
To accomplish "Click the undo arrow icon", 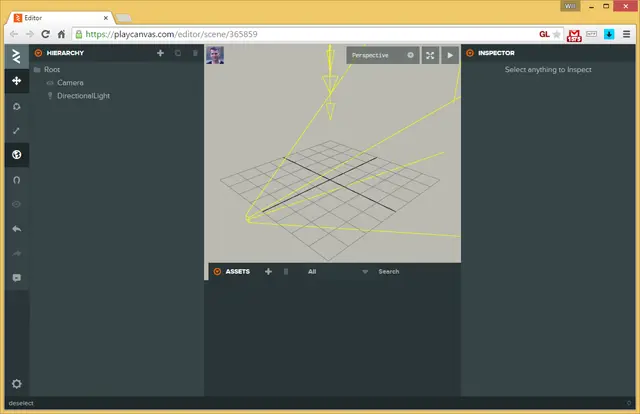I will click(x=17, y=229).
